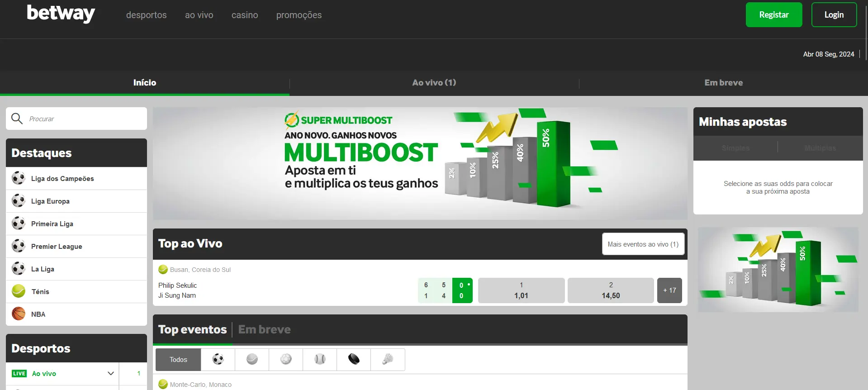
Task: Filter top events by baseball icon
Action: pyautogui.click(x=320, y=359)
